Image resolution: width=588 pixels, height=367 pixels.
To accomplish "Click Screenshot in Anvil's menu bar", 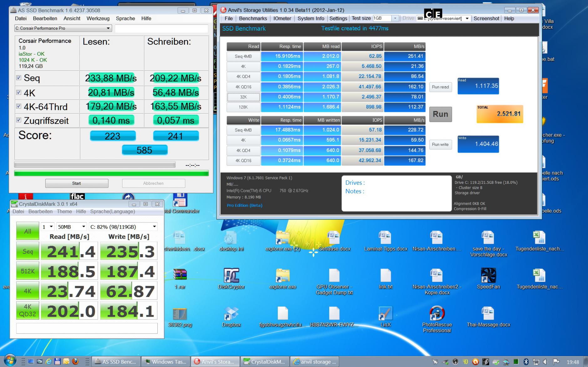I will [x=486, y=18].
